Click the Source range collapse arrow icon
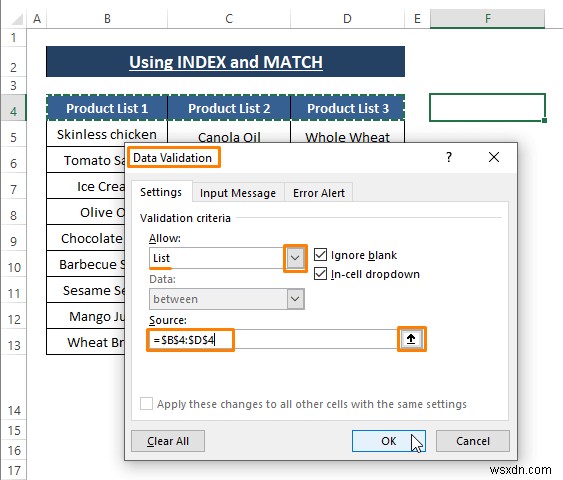 point(411,339)
